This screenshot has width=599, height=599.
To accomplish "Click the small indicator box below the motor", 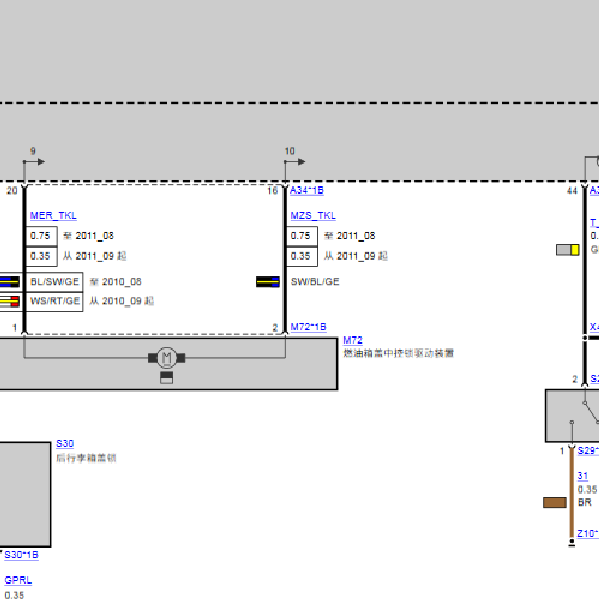I will click(x=167, y=377).
